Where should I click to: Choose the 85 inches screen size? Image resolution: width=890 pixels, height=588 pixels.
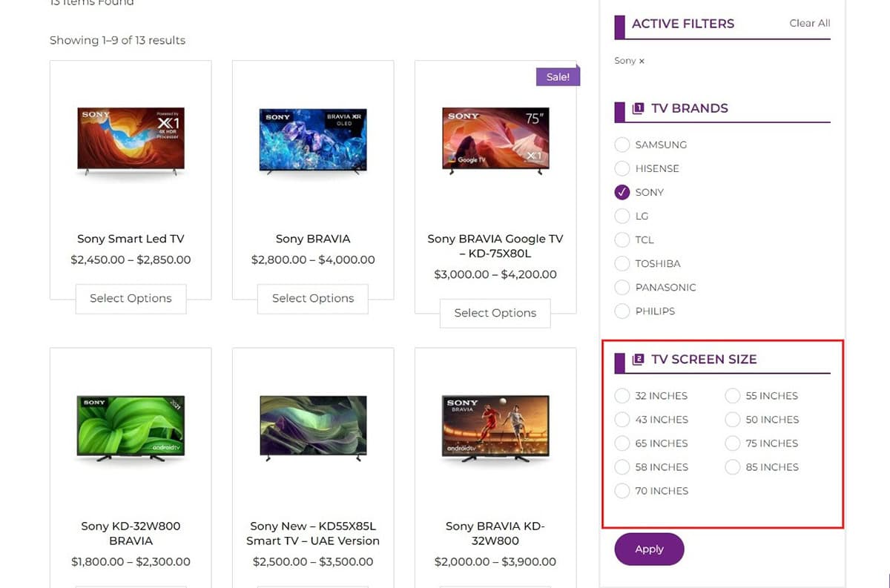point(733,467)
